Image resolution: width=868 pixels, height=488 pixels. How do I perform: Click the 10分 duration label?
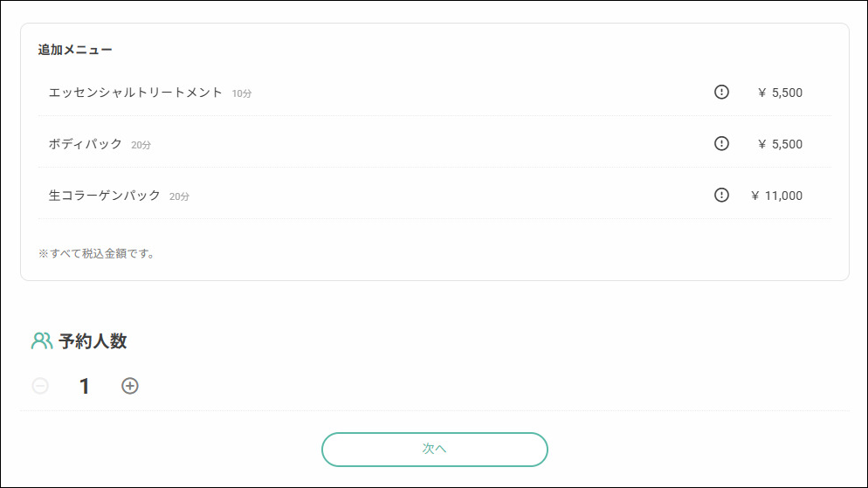pyautogui.click(x=241, y=93)
